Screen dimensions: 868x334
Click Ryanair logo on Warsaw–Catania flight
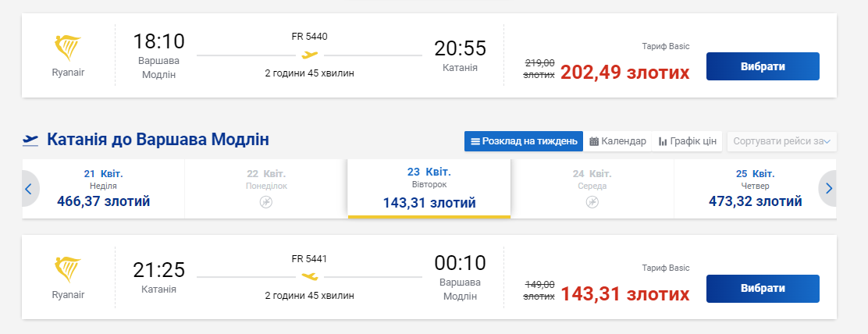click(68, 50)
